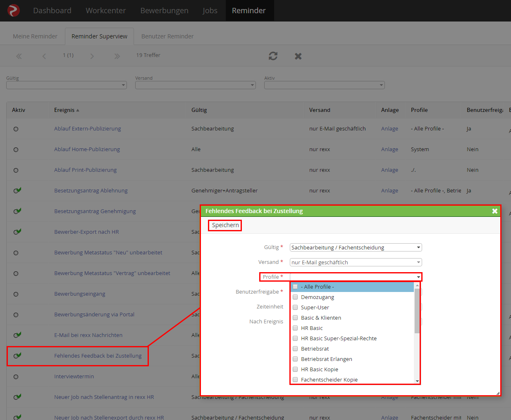Clear filters with the X icon

click(x=298, y=56)
